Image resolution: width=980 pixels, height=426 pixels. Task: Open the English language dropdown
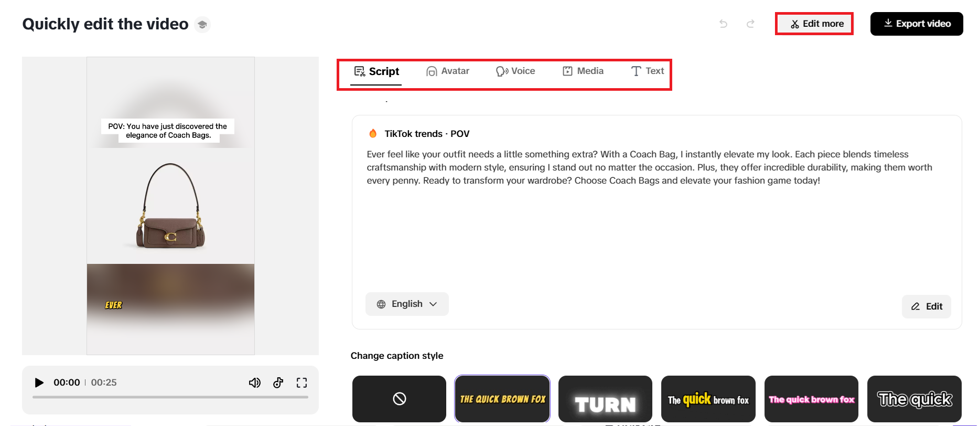pos(407,304)
